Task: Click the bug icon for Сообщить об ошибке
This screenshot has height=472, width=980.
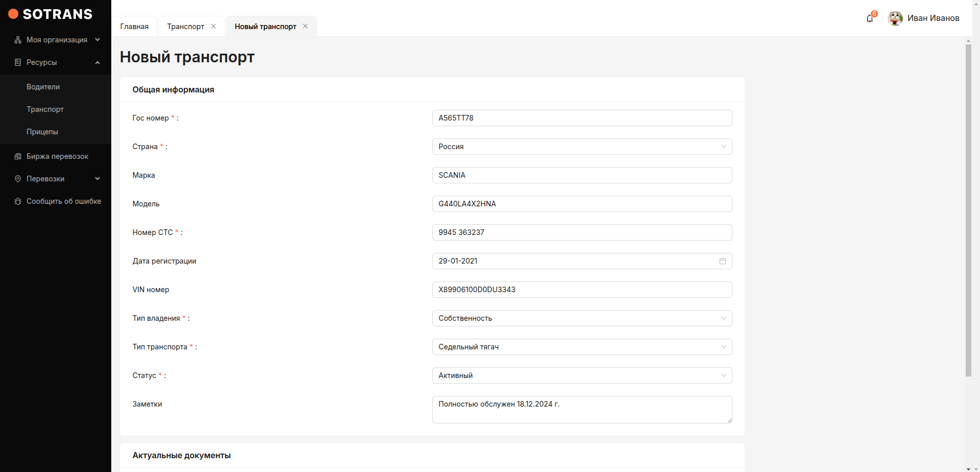Action: coord(18,201)
